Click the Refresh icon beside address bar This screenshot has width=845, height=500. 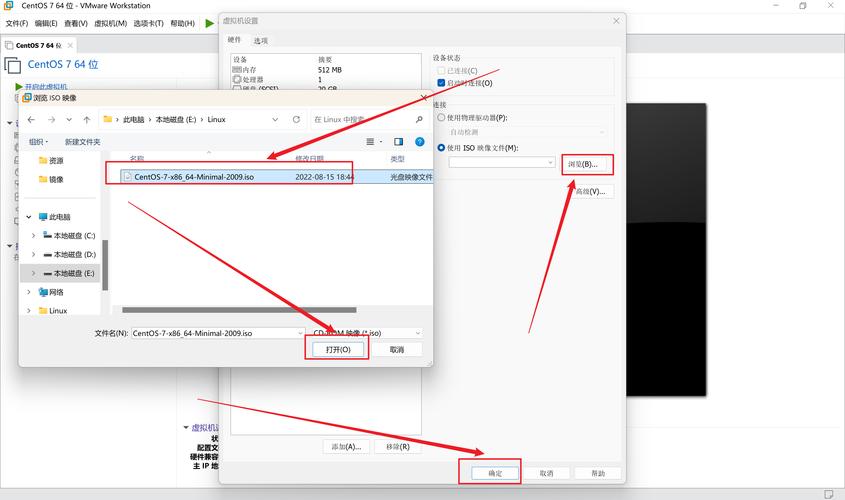click(x=296, y=119)
